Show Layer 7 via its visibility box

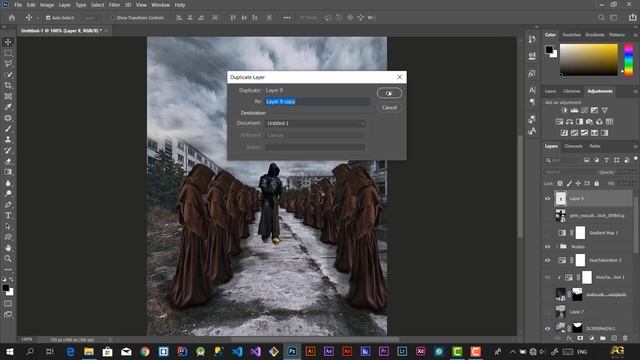coord(548,311)
